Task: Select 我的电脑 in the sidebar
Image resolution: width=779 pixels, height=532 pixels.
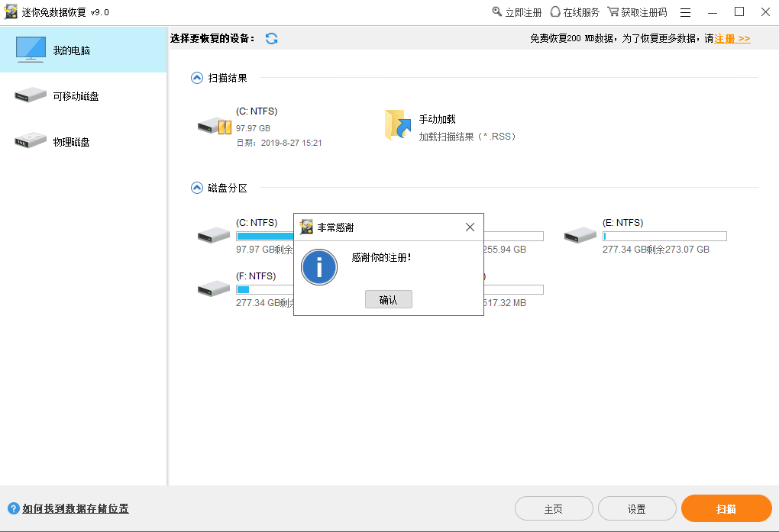Action: pyautogui.click(x=83, y=50)
